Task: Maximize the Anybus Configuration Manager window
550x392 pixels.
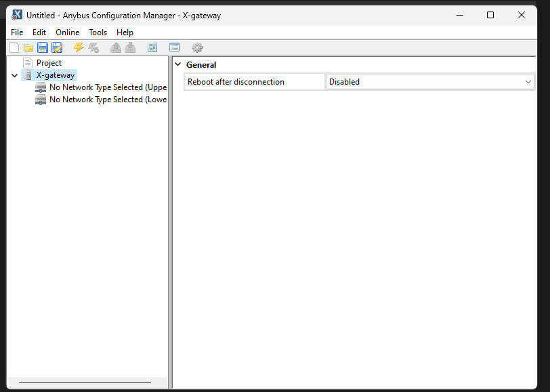Action: coord(490,15)
